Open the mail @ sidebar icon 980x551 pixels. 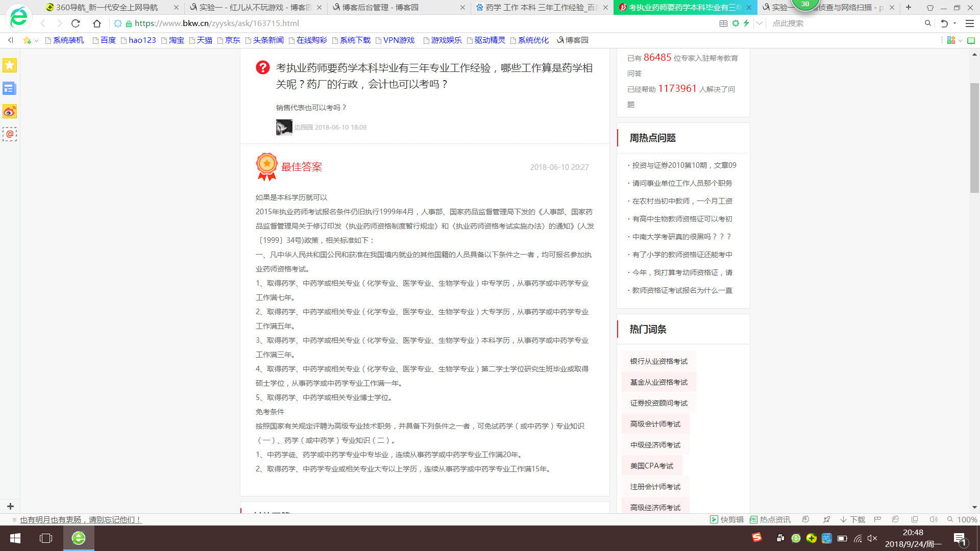click(x=10, y=134)
